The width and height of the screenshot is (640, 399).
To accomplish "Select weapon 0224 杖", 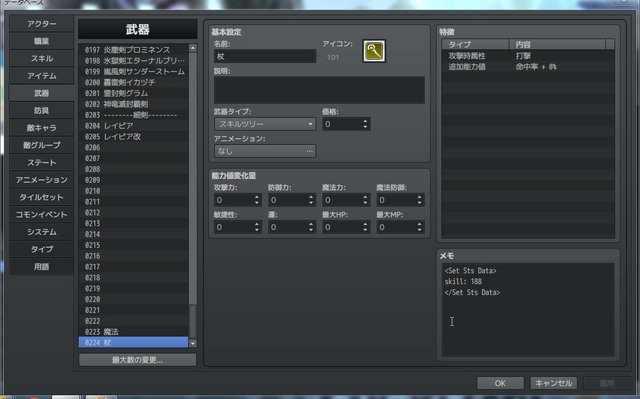I will (133, 343).
